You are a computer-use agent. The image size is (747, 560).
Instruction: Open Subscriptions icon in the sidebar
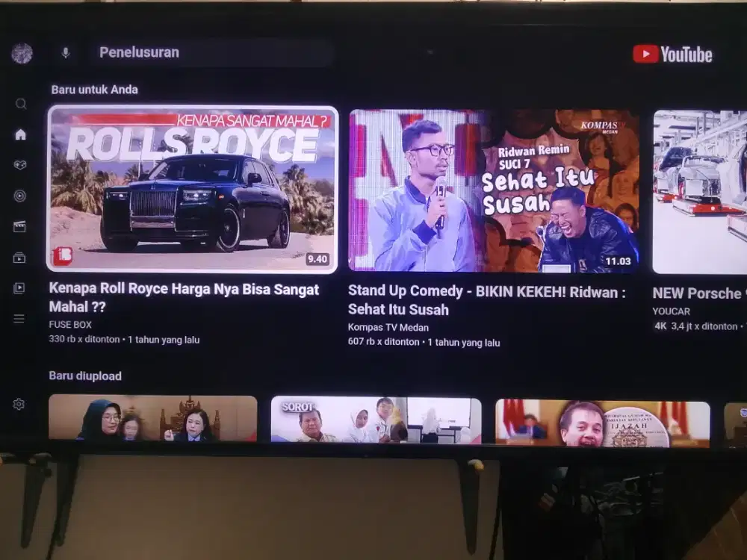(x=19, y=258)
